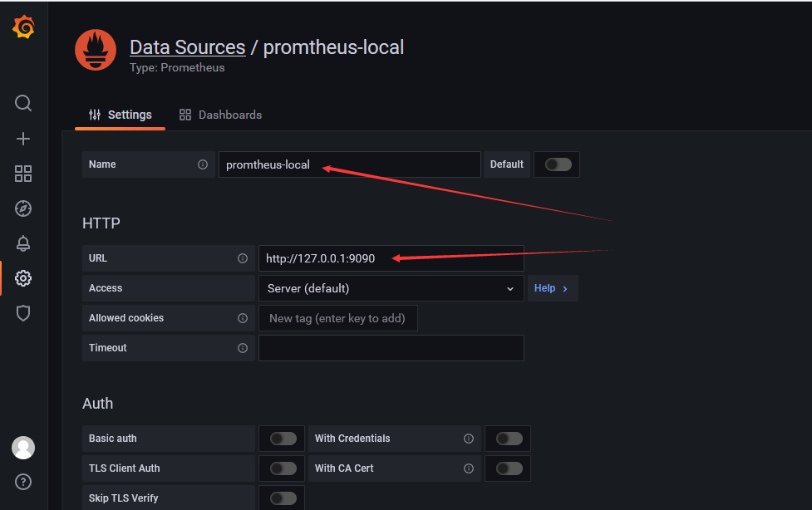Click the Auth section heading
The height and width of the screenshot is (510, 812).
(97, 404)
